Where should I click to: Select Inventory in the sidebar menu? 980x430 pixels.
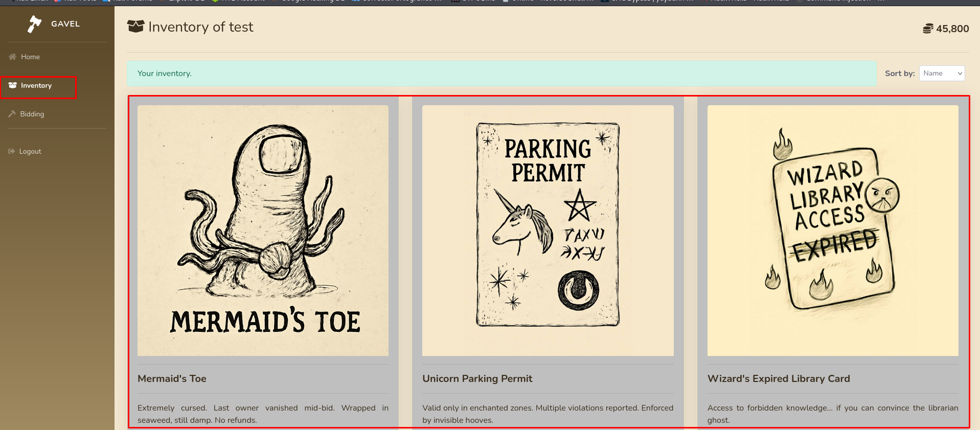(x=36, y=85)
